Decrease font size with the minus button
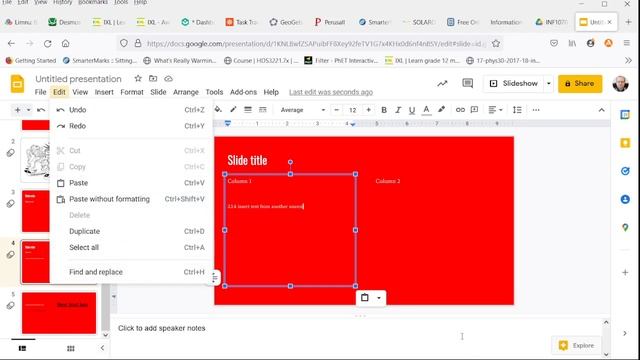This screenshot has height=360, width=640. [336, 110]
